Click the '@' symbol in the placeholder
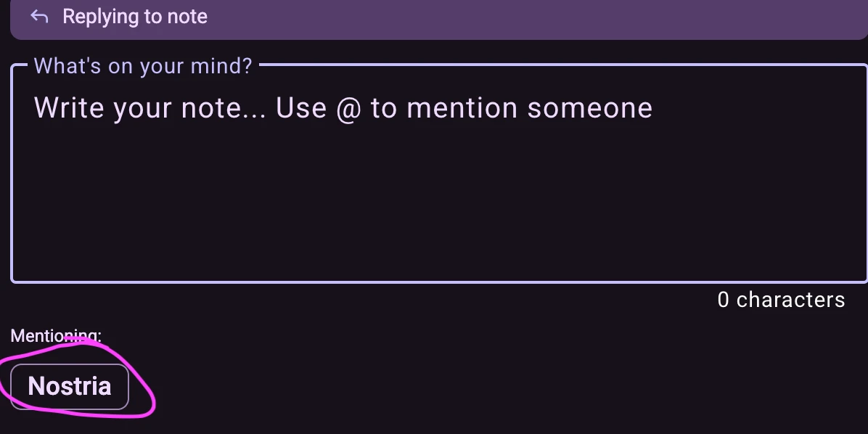The image size is (868, 434). (x=348, y=109)
